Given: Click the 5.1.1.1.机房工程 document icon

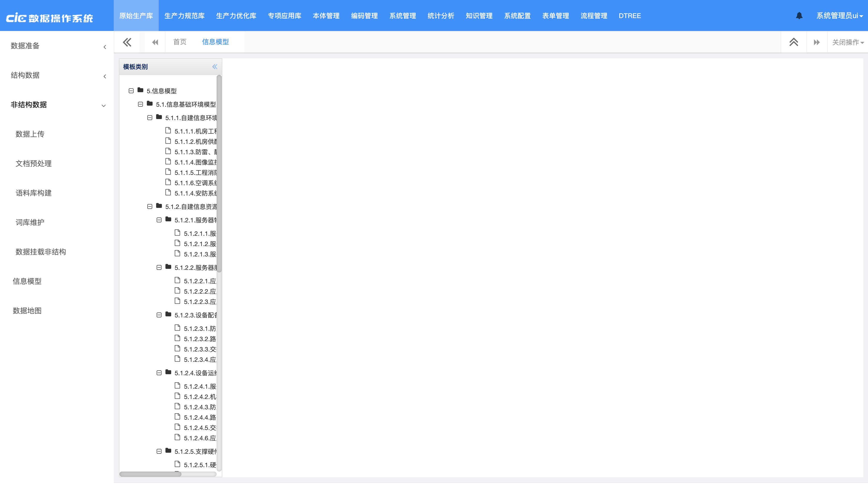Looking at the screenshot, I should coord(168,131).
